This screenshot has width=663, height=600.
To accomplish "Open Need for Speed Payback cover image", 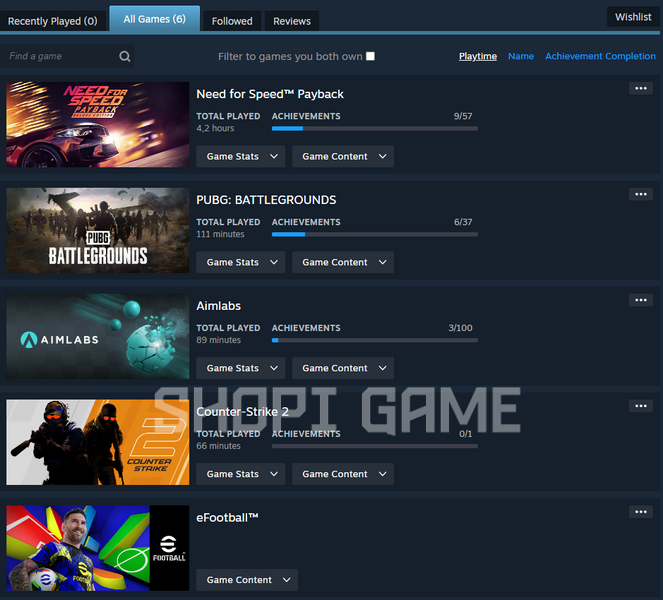I will [98, 125].
